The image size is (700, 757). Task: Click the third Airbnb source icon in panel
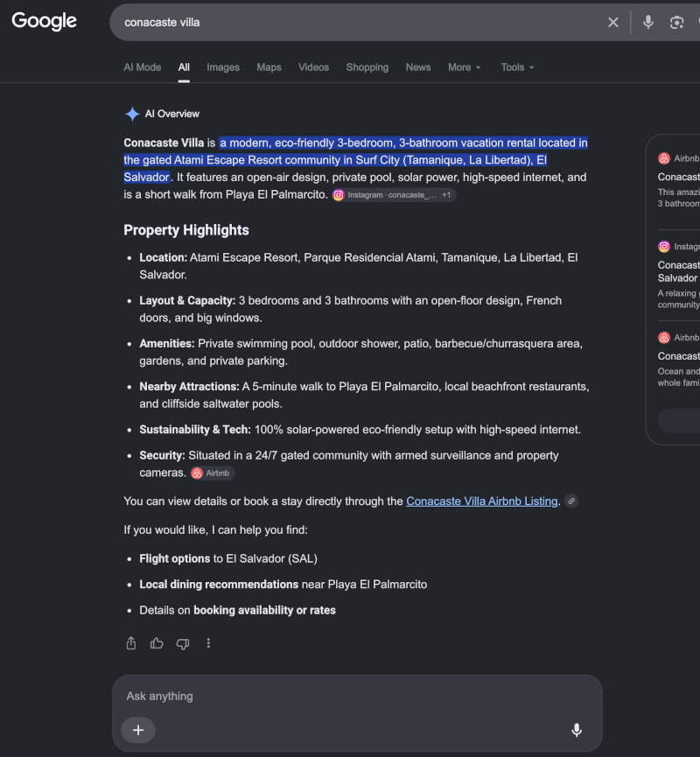tap(664, 338)
